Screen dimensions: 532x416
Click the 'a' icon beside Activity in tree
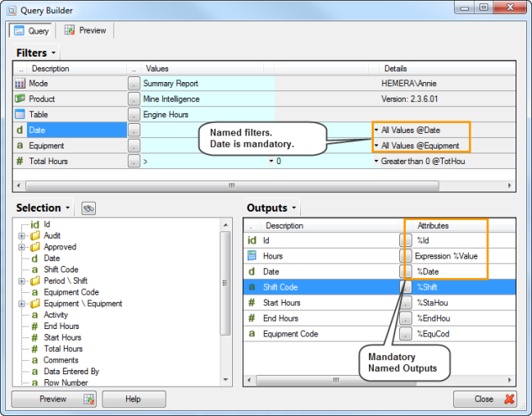point(34,315)
